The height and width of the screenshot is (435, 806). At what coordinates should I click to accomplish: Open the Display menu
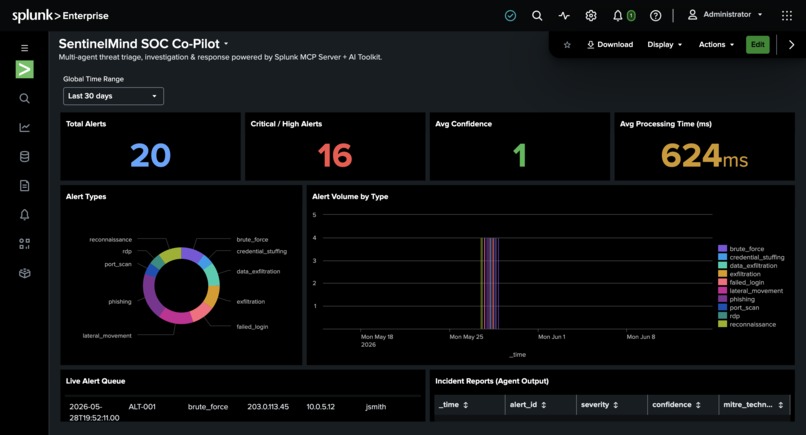pyautogui.click(x=664, y=45)
